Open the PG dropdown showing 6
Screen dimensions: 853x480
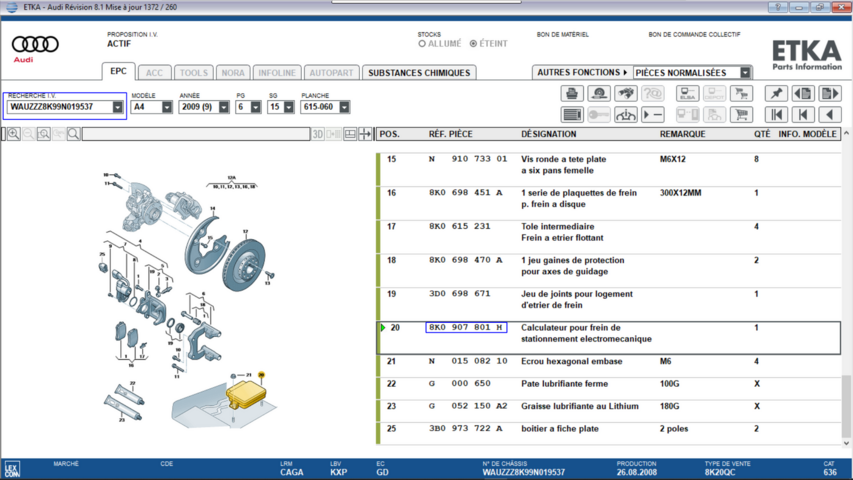(256, 107)
